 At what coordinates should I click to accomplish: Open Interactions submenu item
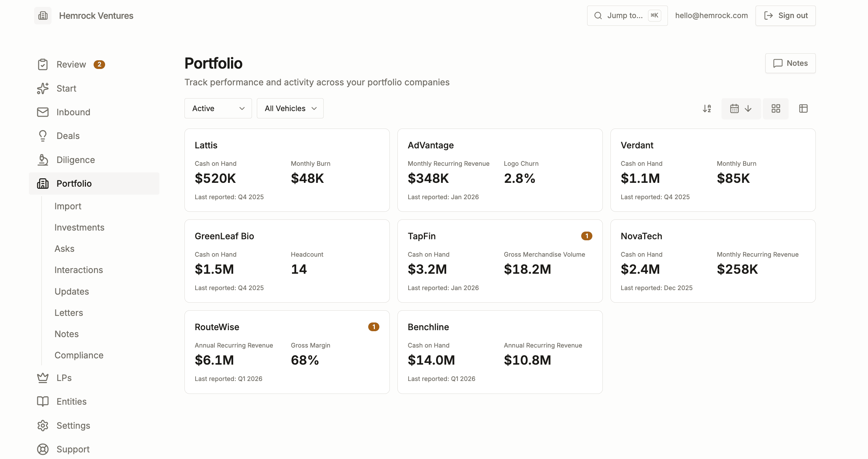(x=79, y=270)
